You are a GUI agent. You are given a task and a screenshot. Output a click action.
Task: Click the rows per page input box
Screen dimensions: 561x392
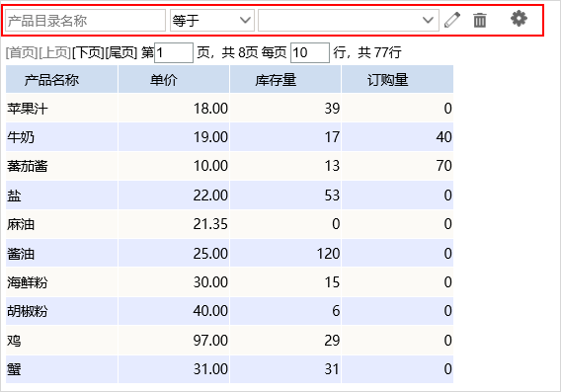[310, 53]
